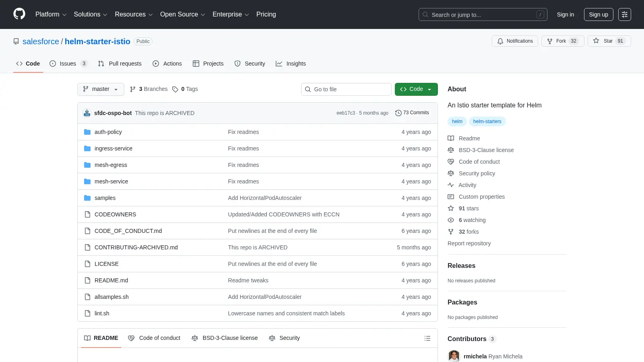Viewport: 644px width, 362px height.
Task: Select the Code of conduct README tab
Action: point(154,338)
